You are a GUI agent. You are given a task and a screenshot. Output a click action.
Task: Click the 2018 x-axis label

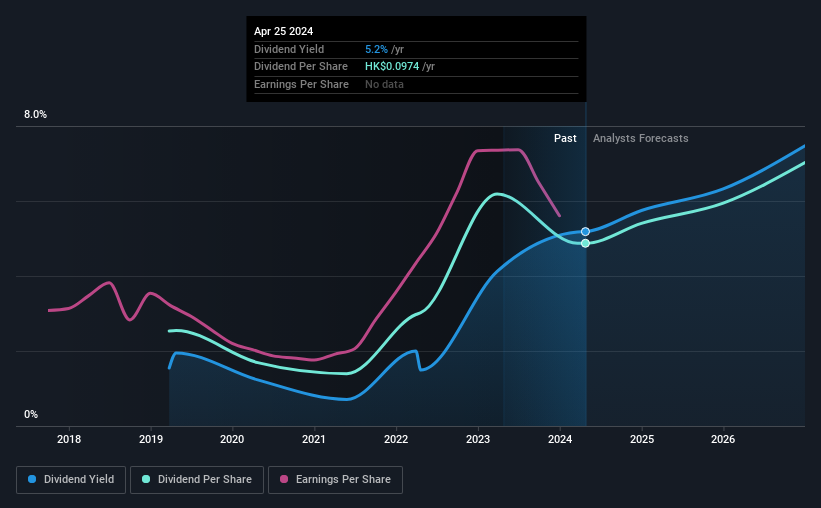pos(69,439)
